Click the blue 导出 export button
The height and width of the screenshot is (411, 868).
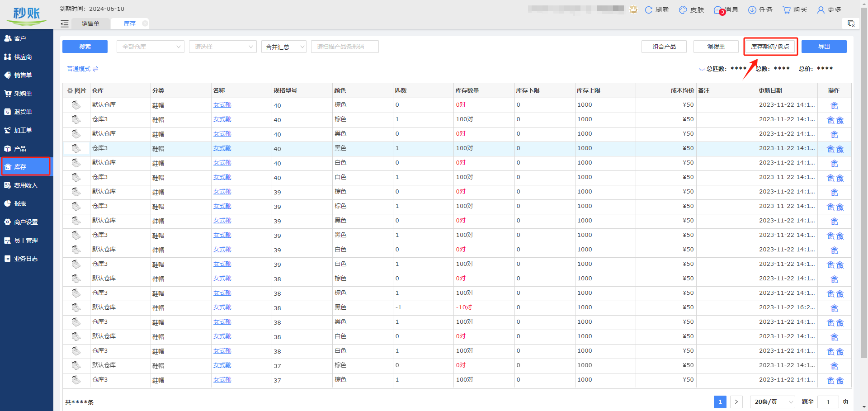pos(824,47)
